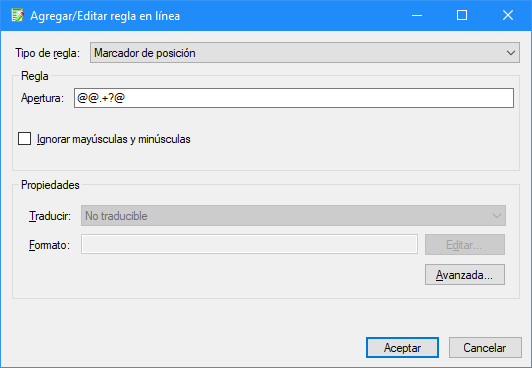Viewport: 532px width, 368px height.
Task: Click the Apertura label
Action: (42, 98)
